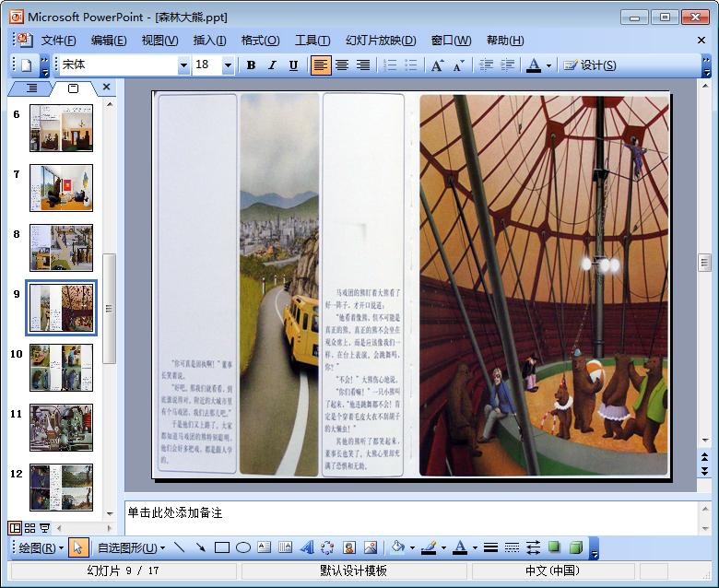This screenshot has height=588, width=719.
Task: Open the Design (设计) task pane
Action: (x=590, y=65)
